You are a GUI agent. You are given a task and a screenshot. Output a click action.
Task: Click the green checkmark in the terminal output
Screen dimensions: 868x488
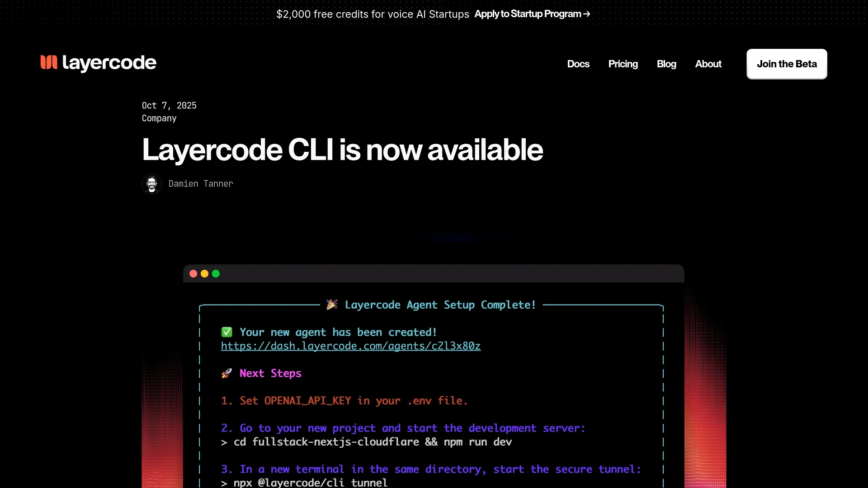click(226, 332)
